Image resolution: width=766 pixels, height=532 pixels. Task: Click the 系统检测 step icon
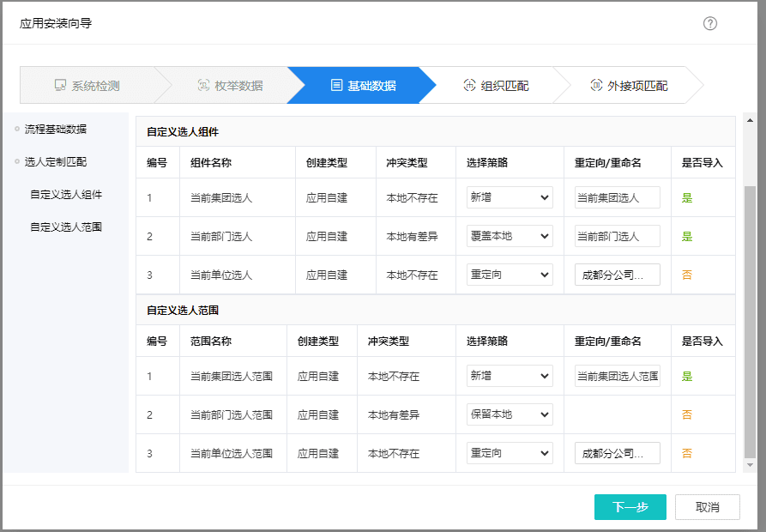tap(61, 86)
